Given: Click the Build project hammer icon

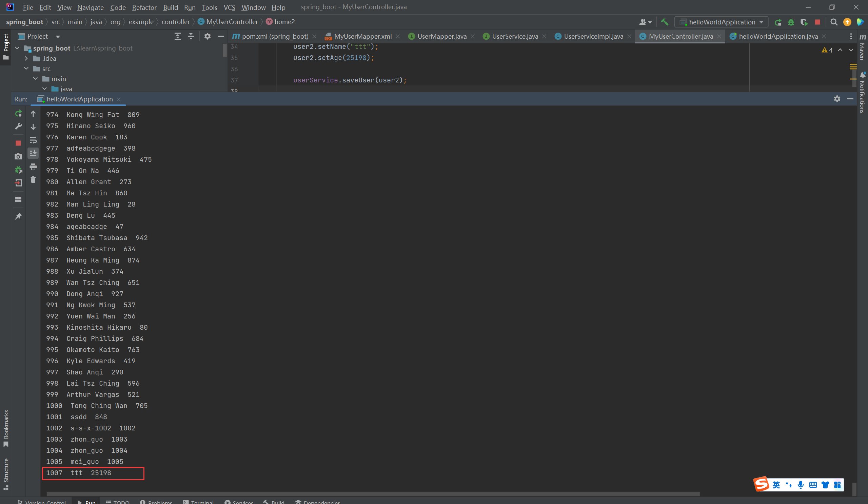Looking at the screenshot, I should pyautogui.click(x=665, y=22).
